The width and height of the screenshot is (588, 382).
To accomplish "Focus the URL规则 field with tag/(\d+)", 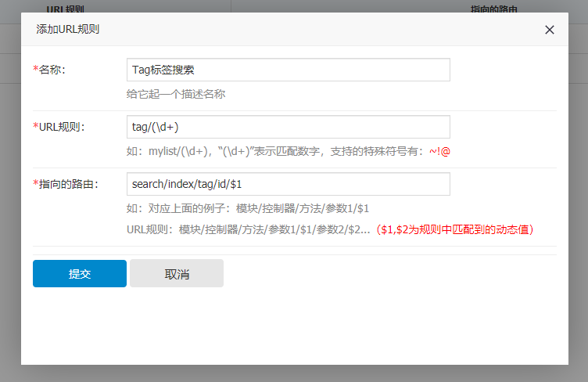I will pos(288,127).
